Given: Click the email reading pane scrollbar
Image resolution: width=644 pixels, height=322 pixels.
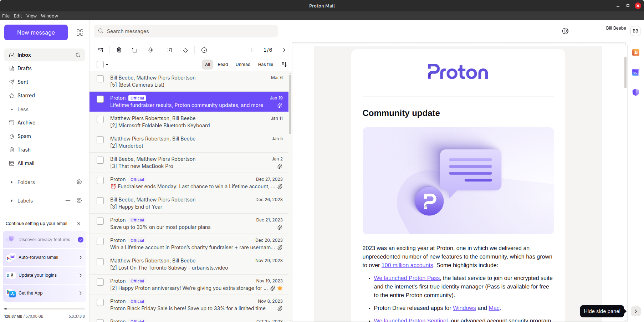Looking at the screenshot, I should (625, 72).
